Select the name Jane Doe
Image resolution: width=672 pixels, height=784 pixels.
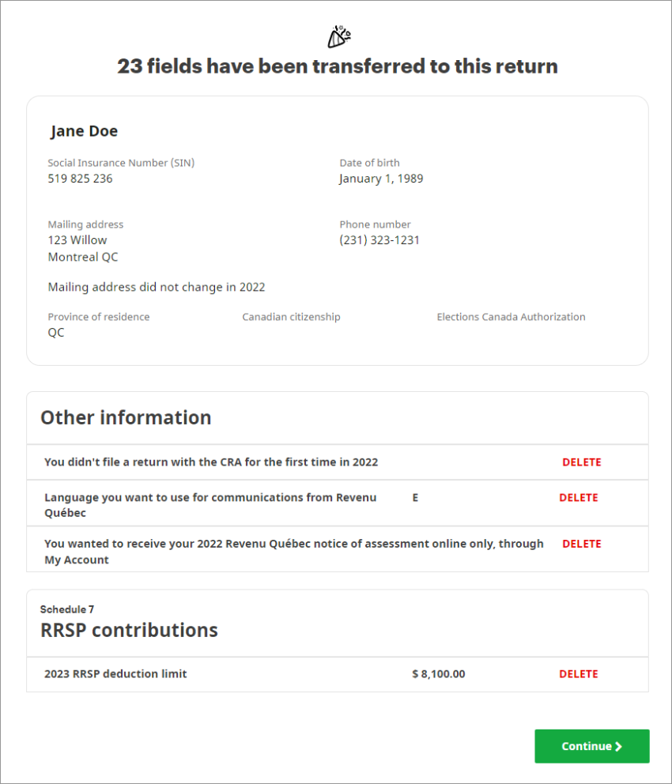point(84,131)
